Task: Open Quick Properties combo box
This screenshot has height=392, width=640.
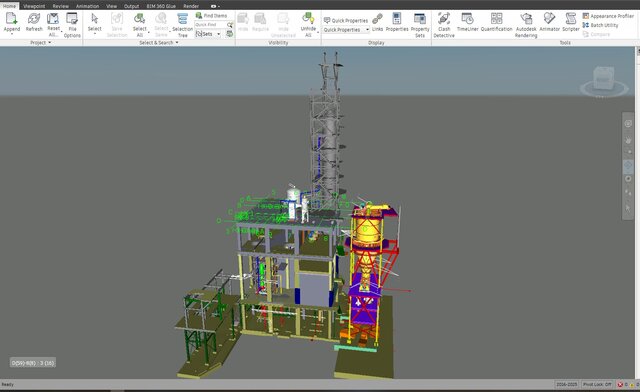Action: tap(346, 30)
